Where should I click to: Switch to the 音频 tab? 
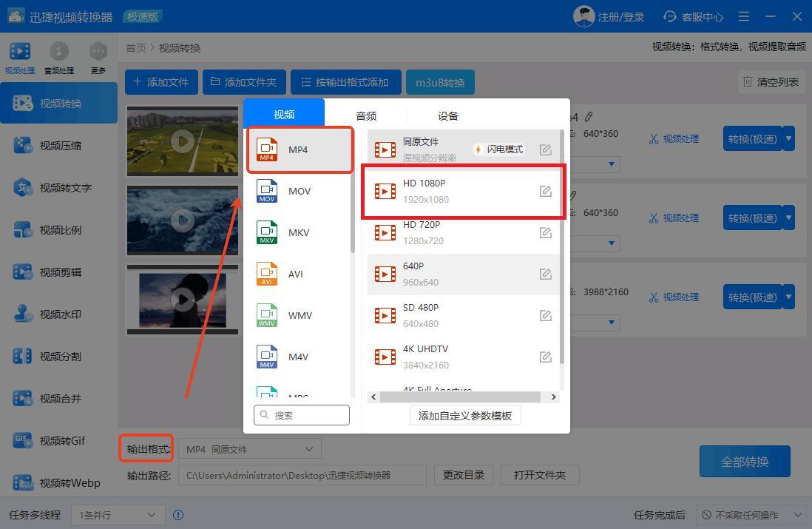[x=366, y=115]
